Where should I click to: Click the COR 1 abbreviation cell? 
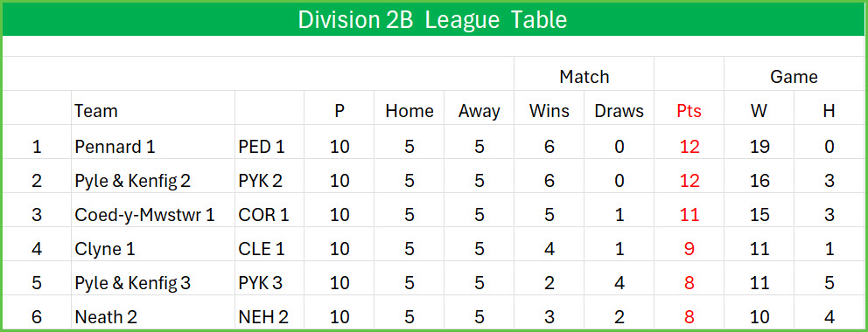tap(263, 215)
